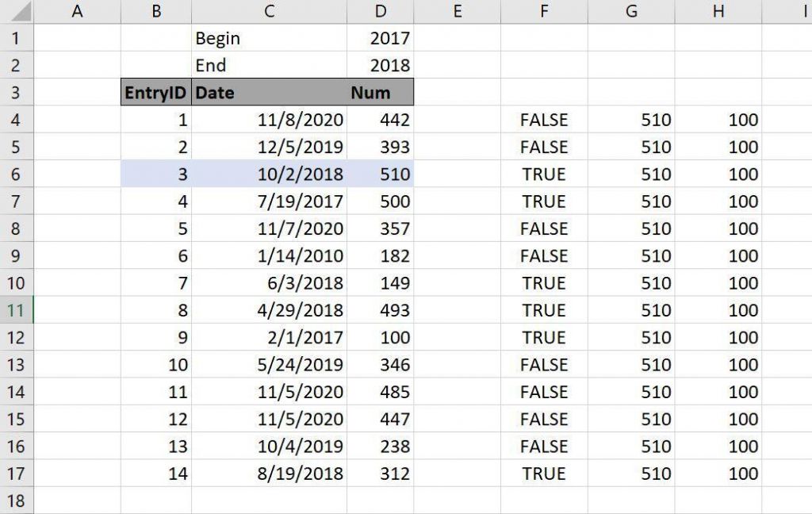The image size is (812, 514).
Task: Click the EntryID 14 cell
Action: (x=156, y=474)
